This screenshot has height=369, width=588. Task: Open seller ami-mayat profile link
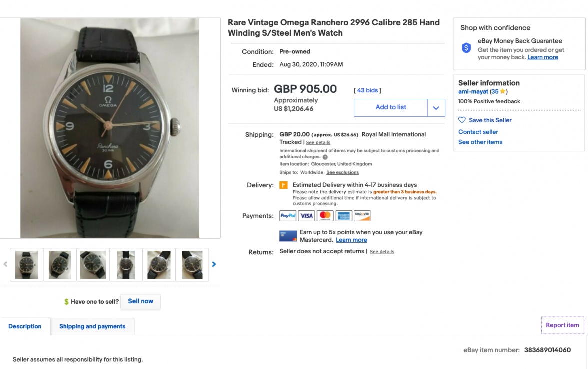click(x=473, y=92)
